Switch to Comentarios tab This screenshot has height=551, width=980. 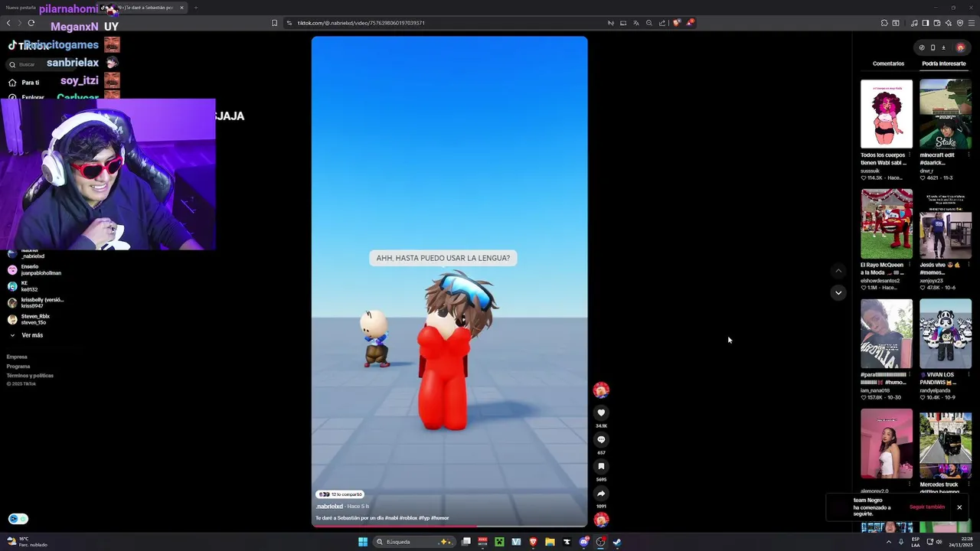click(888, 64)
